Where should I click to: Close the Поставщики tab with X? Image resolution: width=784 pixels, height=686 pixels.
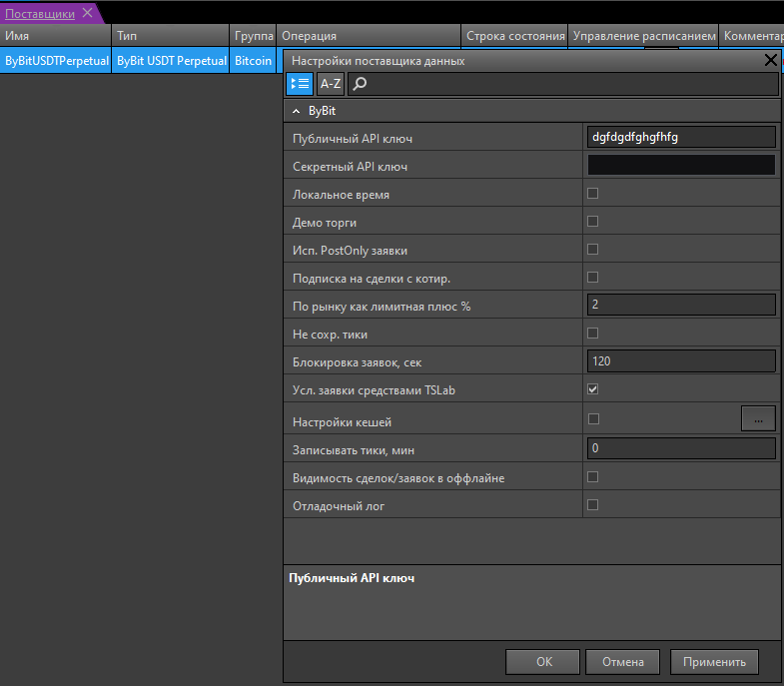(88, 13)
